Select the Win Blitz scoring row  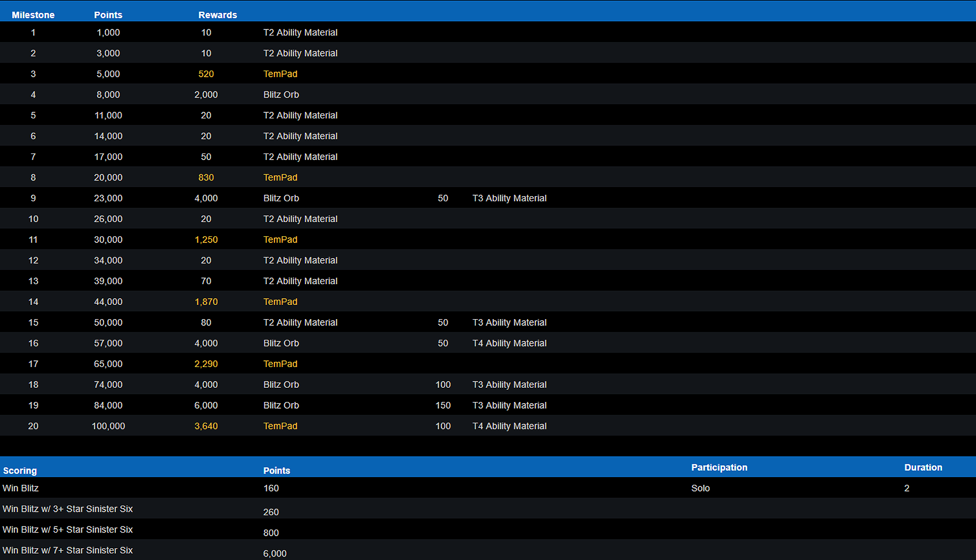point(21,488)
